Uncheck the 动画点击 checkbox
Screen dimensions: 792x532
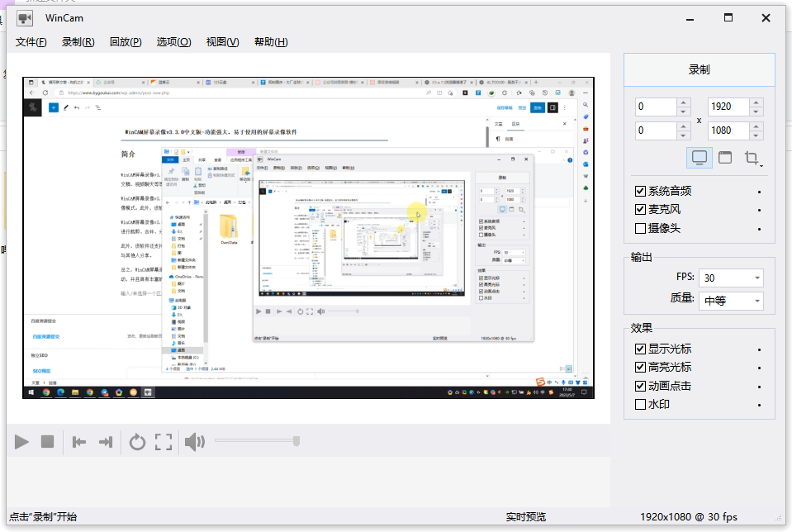(640, 386)
